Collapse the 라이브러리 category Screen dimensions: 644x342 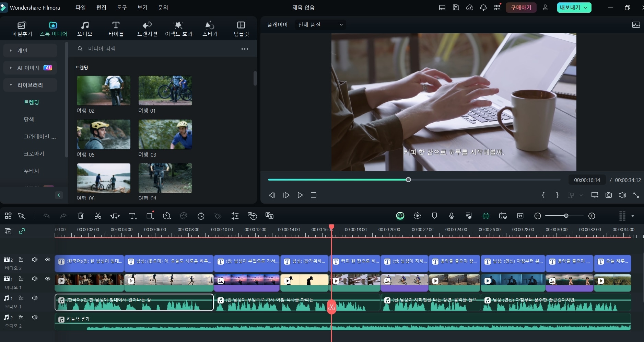(x=11, y=85)
